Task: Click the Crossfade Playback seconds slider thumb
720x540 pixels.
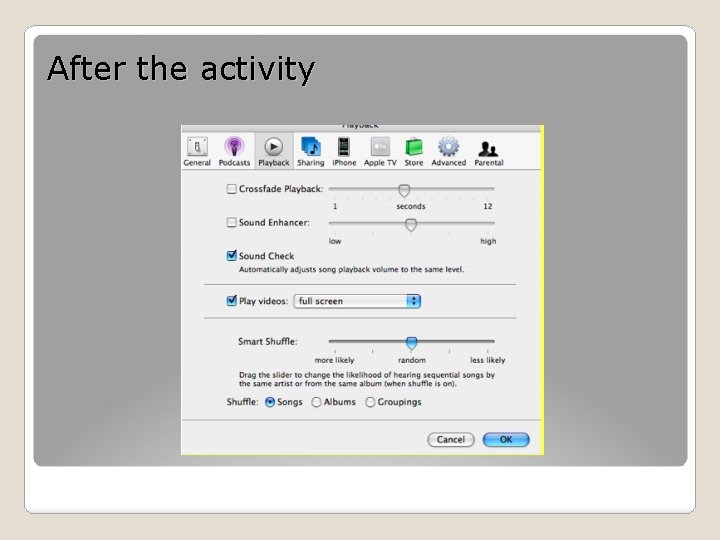Action: click(404, 190)
